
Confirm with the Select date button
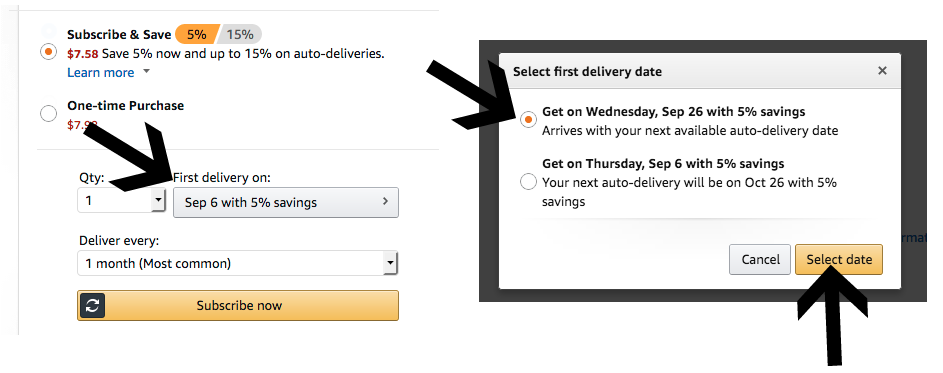click(x=839, y=259)
